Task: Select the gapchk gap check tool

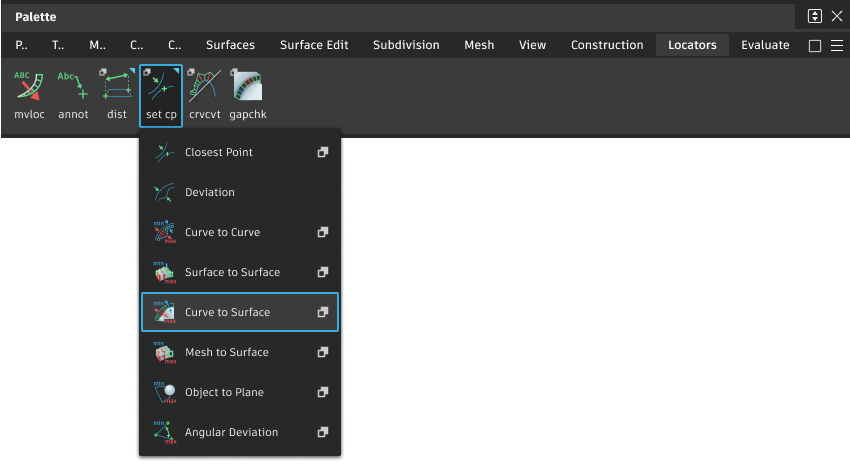Action: point(247,94)
